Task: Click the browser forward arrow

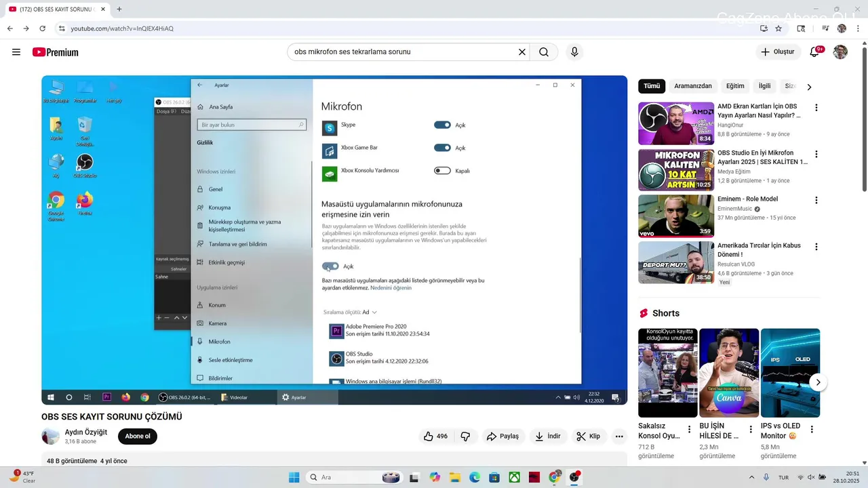Action: pos(26,28)
